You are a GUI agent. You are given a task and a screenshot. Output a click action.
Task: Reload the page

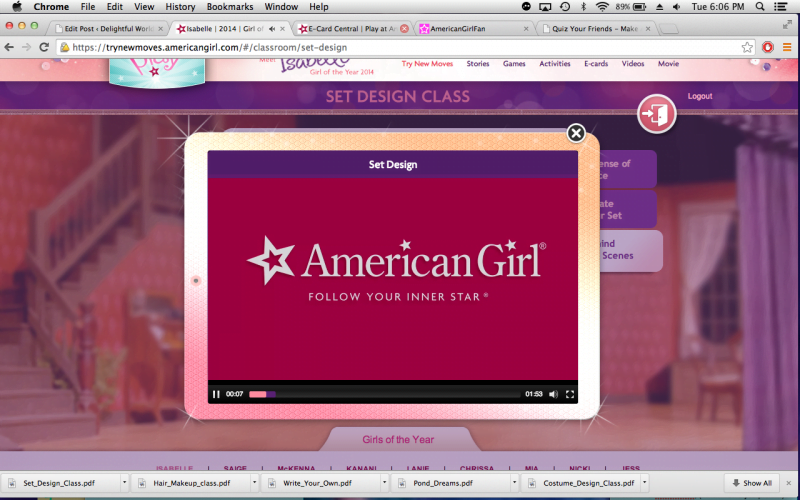44,47
